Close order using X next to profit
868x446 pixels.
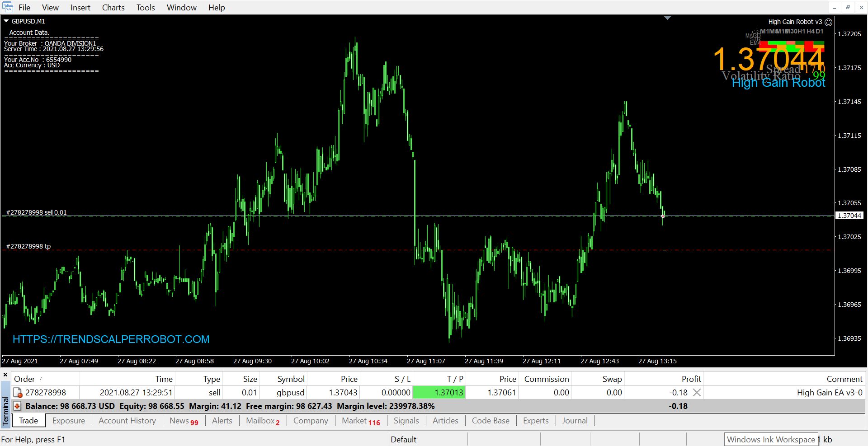(x=697, y=393)
